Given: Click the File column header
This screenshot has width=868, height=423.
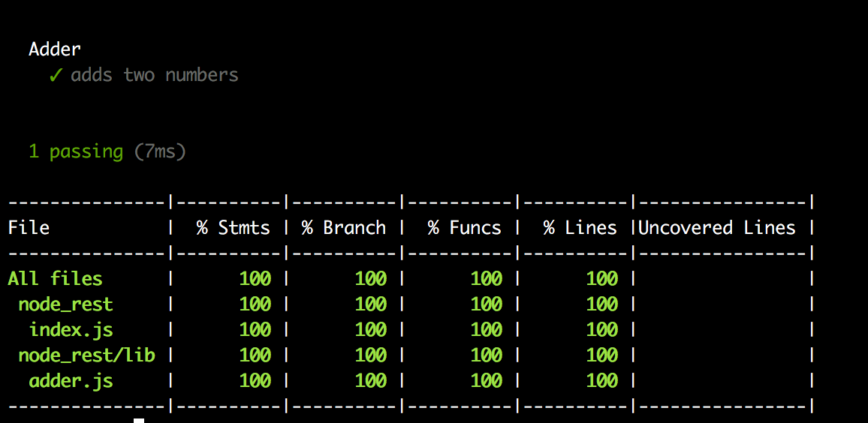Looking at the screenshot, I should point(29,228).
